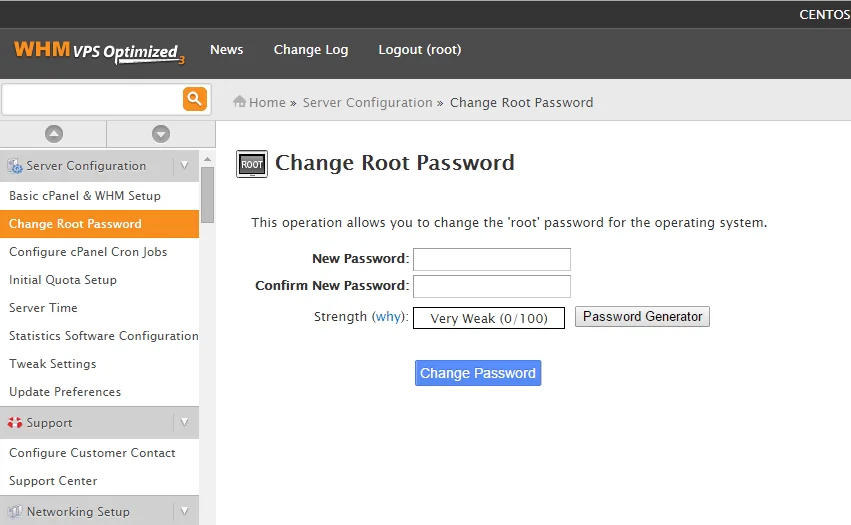Click the password strength meter bar
Screen dimensions: 851x525
pyautogui.click(x=488, y=318)
